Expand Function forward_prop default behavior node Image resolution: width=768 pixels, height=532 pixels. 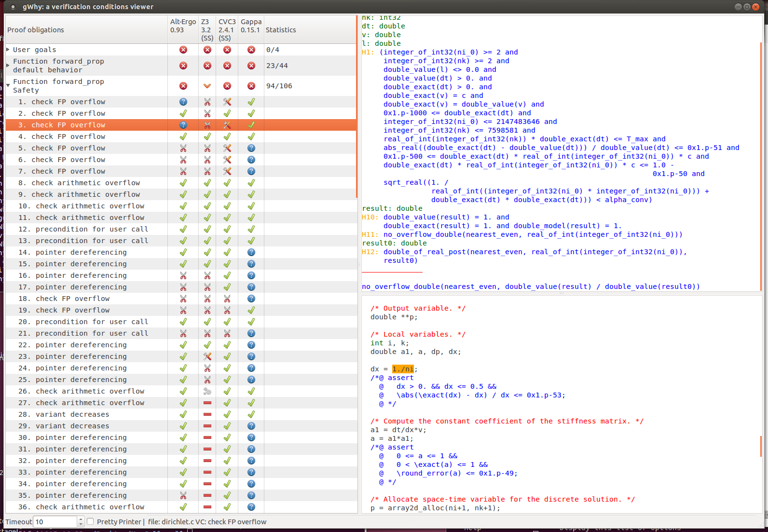8,66
